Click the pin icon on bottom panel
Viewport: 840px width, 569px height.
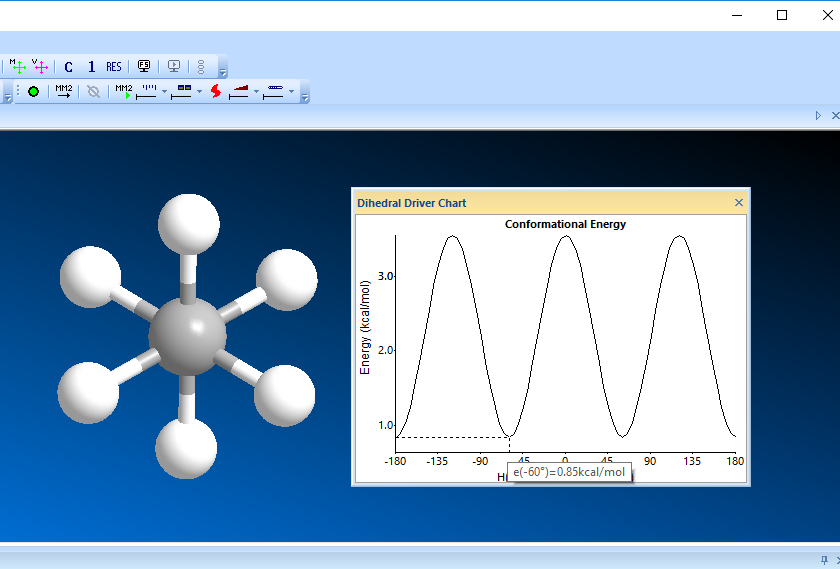823,559
